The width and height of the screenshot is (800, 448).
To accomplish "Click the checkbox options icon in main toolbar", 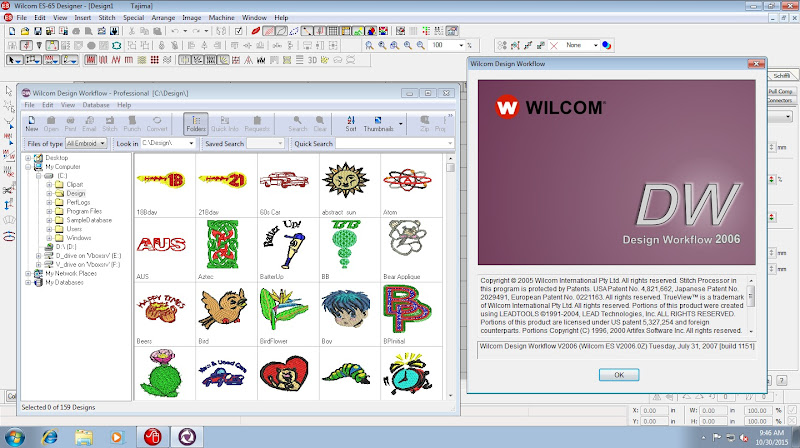I will (238, 31).
